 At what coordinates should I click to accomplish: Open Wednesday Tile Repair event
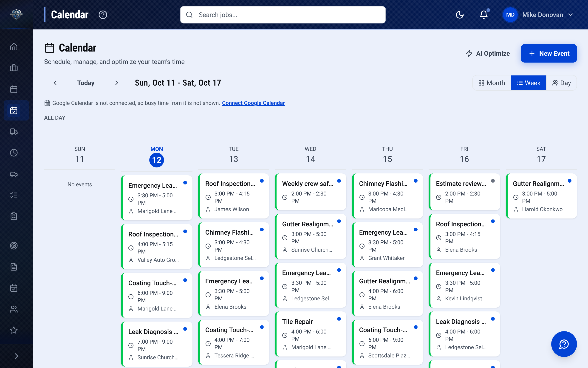311,334
